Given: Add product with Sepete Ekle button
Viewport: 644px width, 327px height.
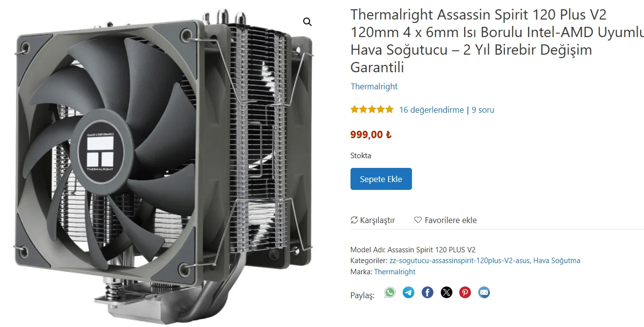Looking at the screenshot, I should pos(381,179).
